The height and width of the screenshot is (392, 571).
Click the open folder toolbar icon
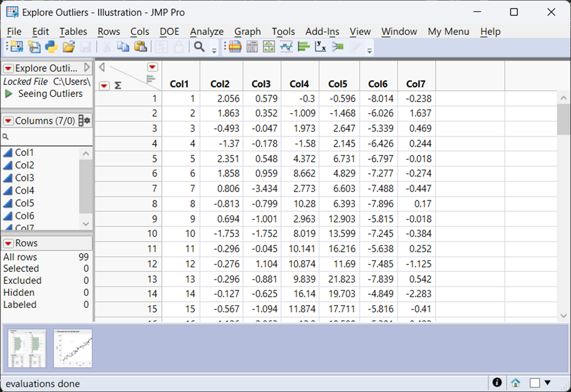(x=69, y=47)
